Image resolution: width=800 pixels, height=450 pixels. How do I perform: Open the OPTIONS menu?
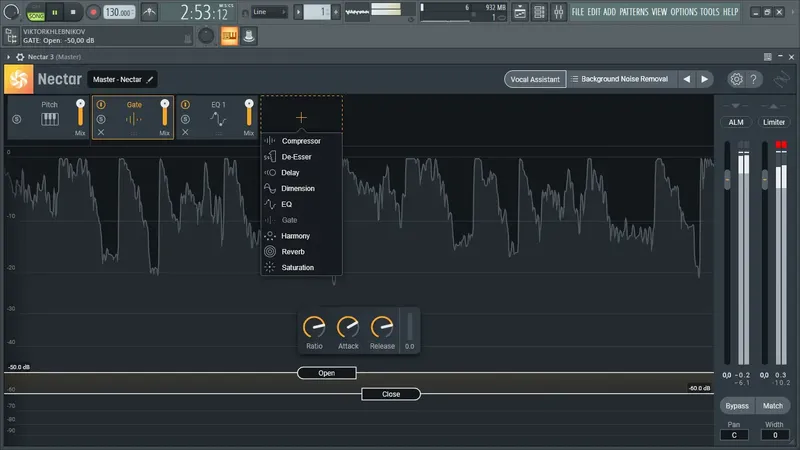(x=684, y=12)
